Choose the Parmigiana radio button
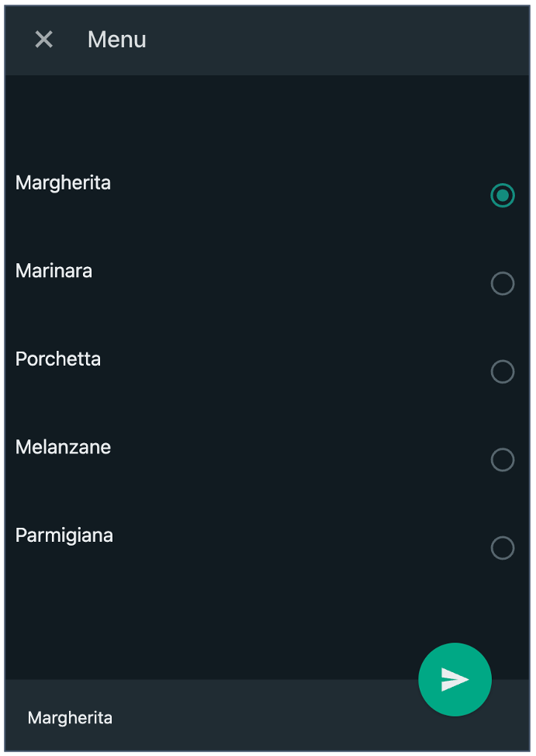The height and width of the screenshot is (756, 536). 503,548
